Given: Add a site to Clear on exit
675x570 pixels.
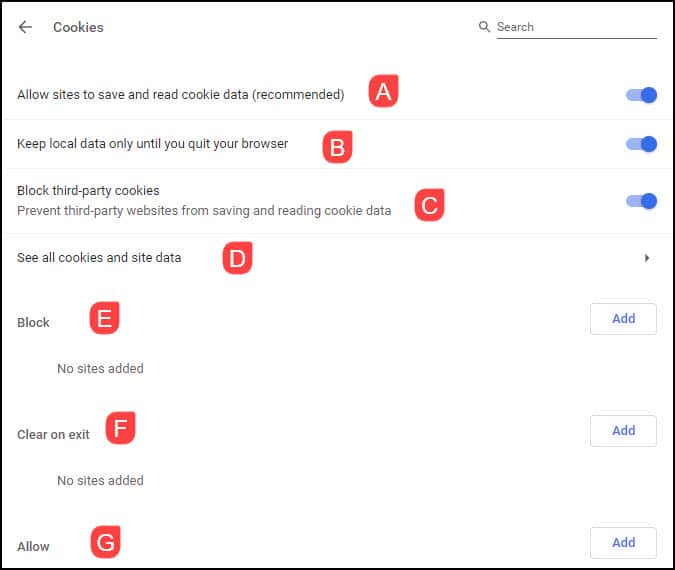Looking at the screenshot, I should point(623,431).
